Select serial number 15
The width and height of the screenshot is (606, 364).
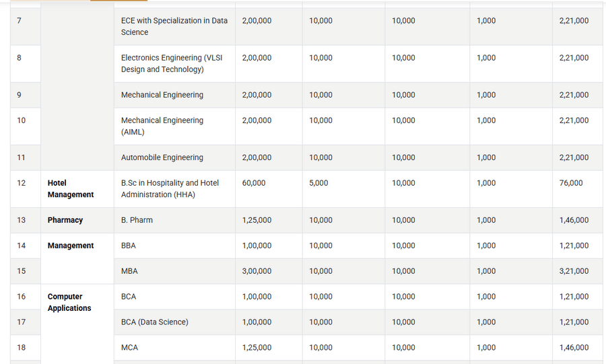pyautogui.click(x=22, y=271)
